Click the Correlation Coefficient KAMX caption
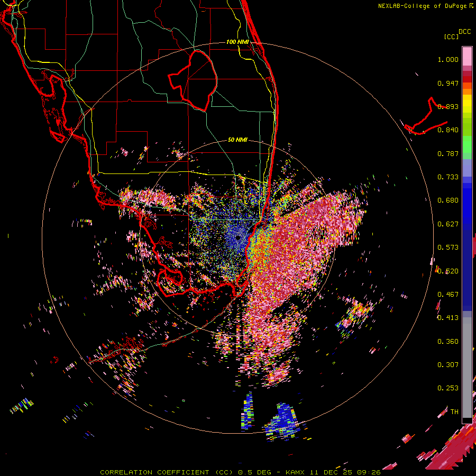Image resolution: width=476 pixels, height=476 pixels. click(x=240, y=472)
